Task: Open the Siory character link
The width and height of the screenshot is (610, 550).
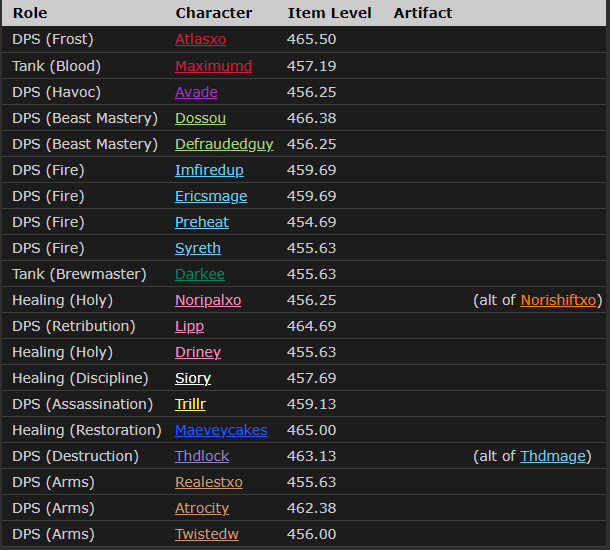Action: [193, 378]
